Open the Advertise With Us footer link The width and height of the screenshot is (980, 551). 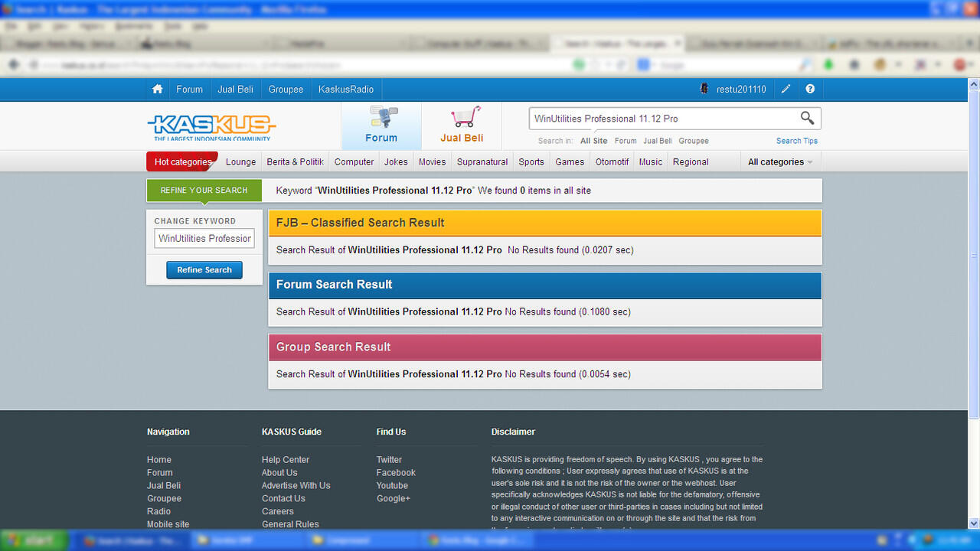296,486
